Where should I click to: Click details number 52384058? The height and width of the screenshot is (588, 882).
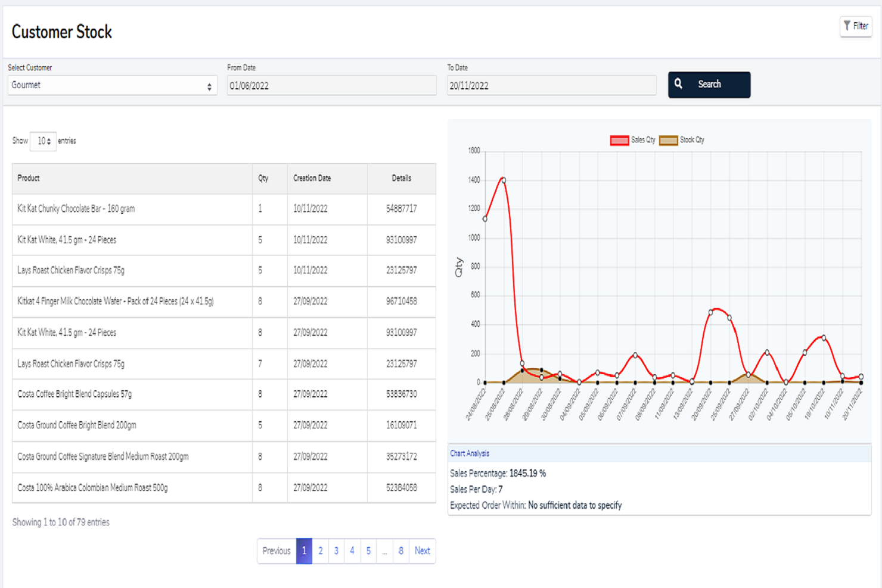point(401,488)
